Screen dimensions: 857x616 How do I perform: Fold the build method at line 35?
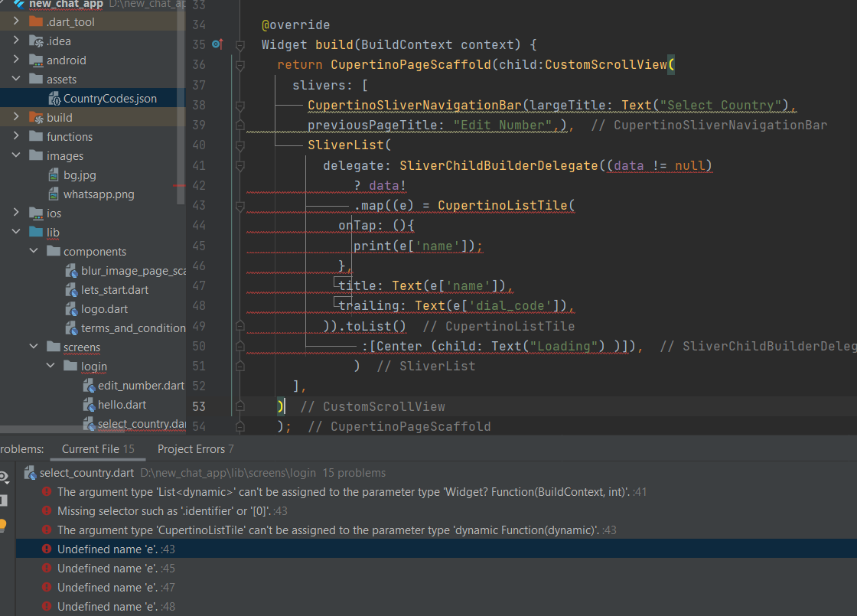pyautogui.click(x=240, y=45)
